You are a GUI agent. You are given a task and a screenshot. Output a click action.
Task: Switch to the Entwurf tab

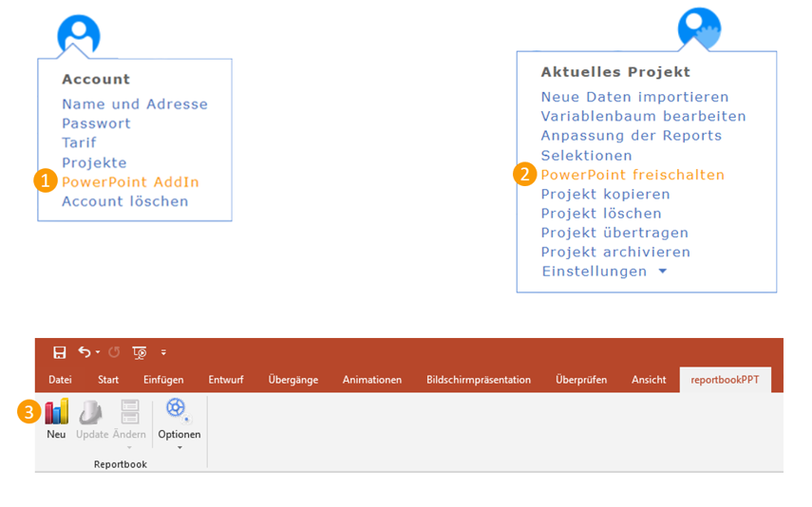coord(226,380)
